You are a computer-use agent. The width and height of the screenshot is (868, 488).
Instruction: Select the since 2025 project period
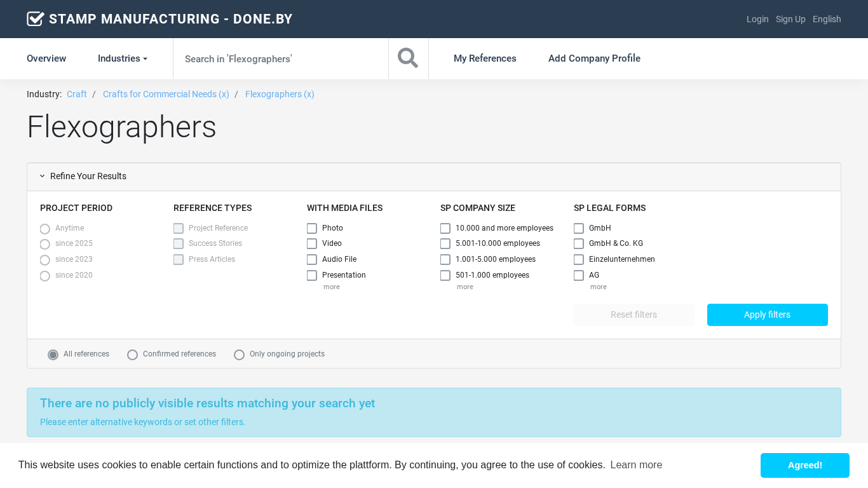click(45, 245)
